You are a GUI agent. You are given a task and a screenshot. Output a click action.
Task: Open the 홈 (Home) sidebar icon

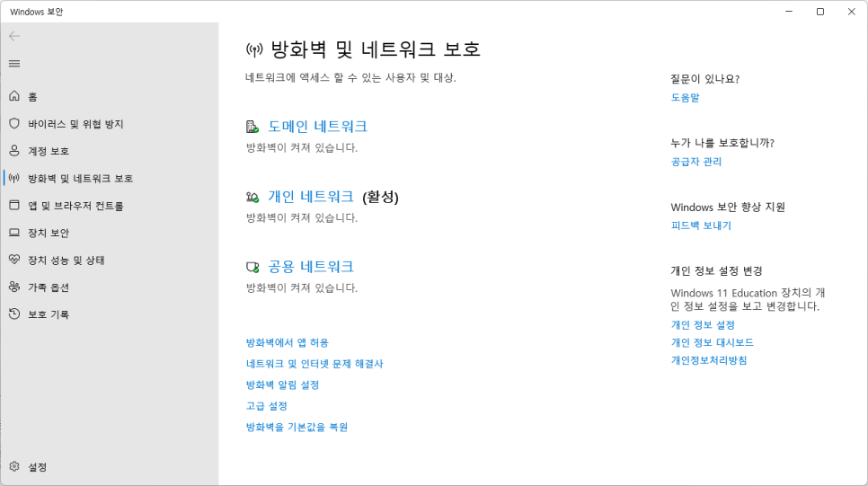point(14,96)
